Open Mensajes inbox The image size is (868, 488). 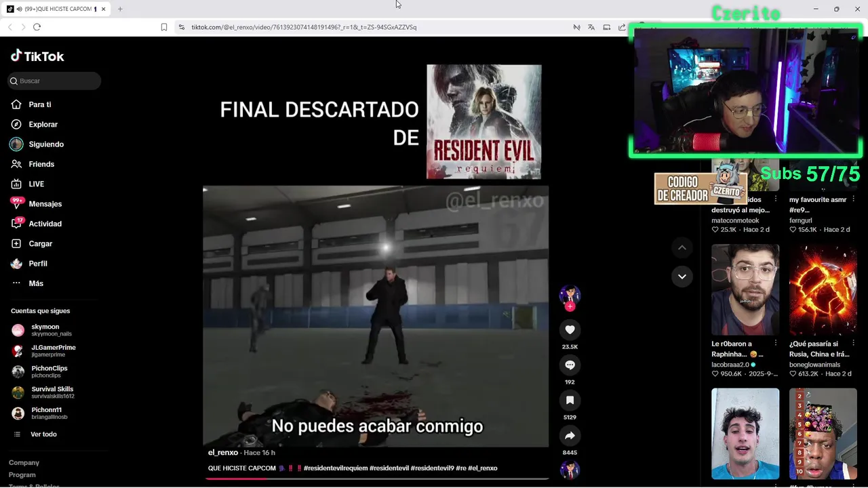point(45,204)
